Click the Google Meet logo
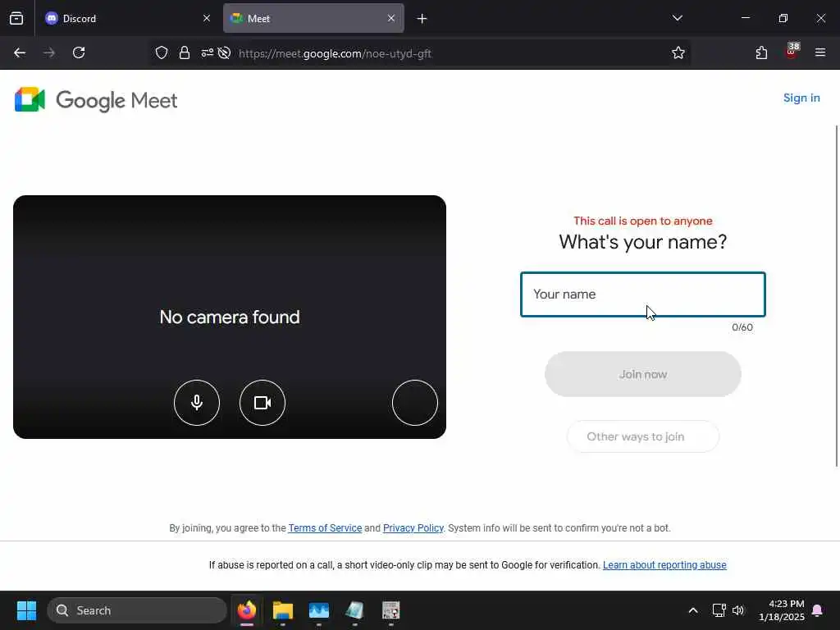The width and height of the screenshot is (840, 630). click(96, 100)
